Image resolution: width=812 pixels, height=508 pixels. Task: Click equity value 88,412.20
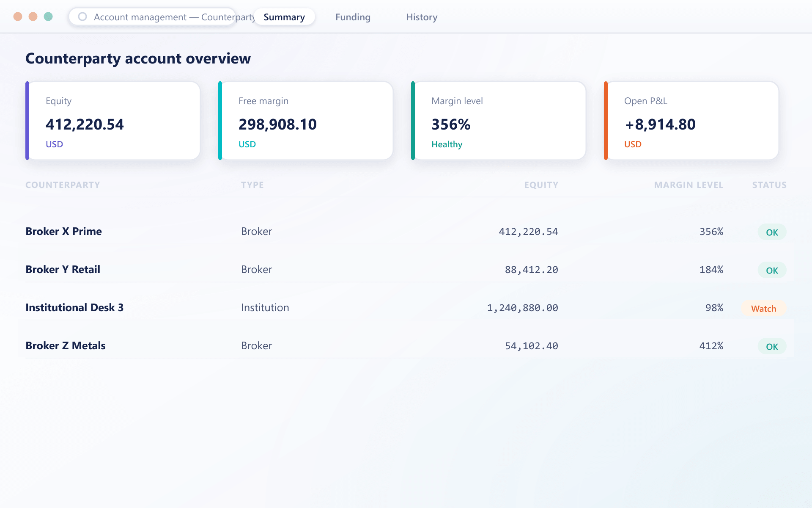pyautogui.click(x=531, y=270)
